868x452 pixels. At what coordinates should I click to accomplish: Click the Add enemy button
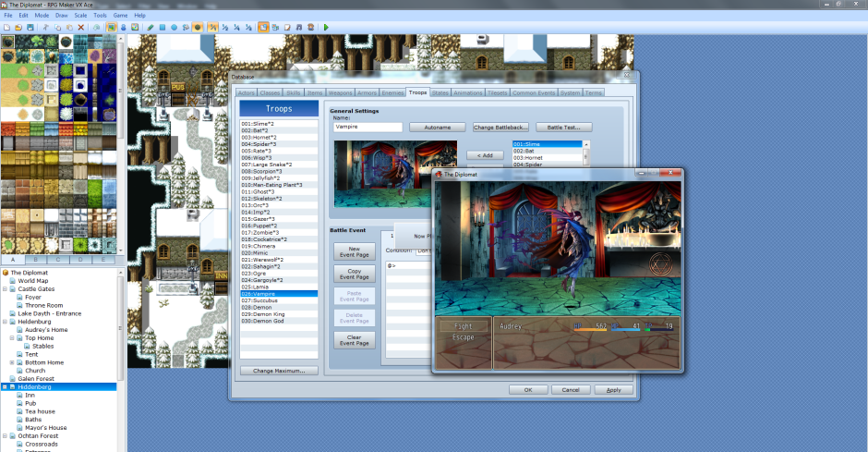click(x=485, y=155)
